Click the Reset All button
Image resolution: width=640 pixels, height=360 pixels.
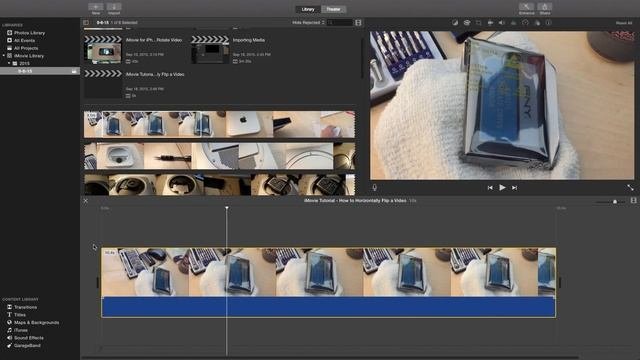point(624,23)
